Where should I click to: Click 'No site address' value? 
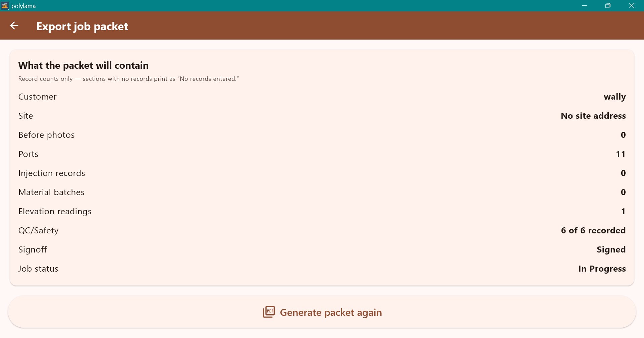pyautogui.click(x=593, y=116)
